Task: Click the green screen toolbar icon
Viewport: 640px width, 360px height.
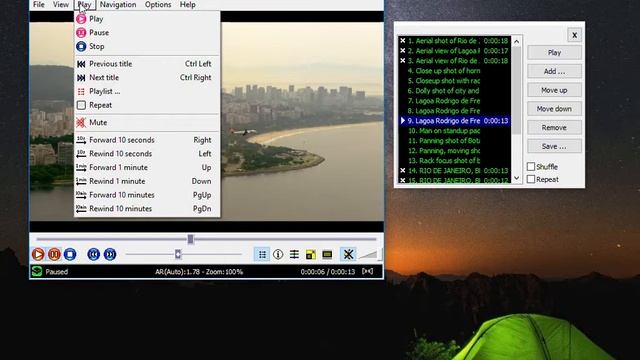Action: [327, 254]
